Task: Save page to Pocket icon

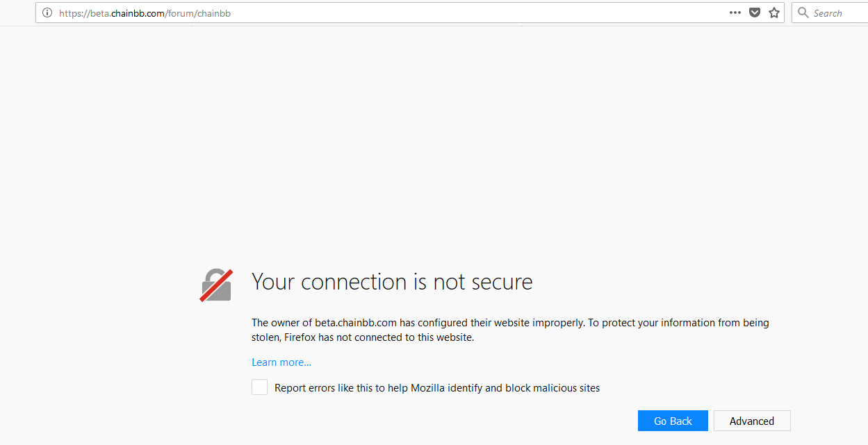Action: 755,12
